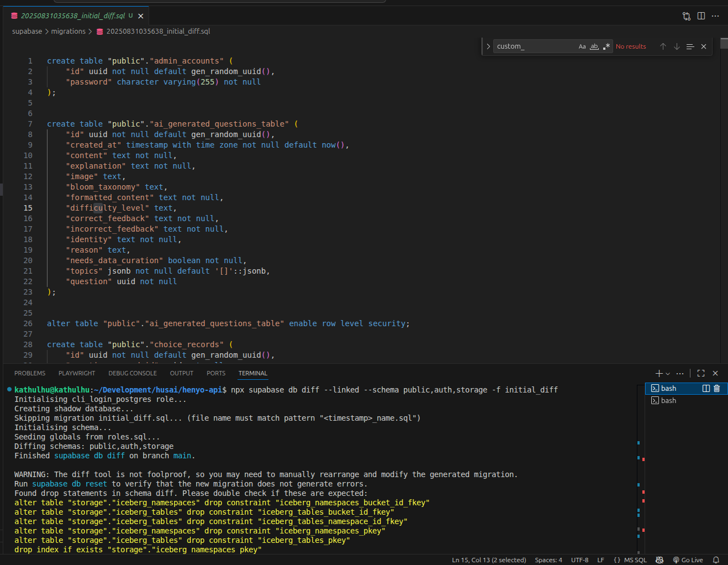Click the editor's vertical scrollbar thumb
The height and width of the screenshot is (565, 728).
point(724,44)
